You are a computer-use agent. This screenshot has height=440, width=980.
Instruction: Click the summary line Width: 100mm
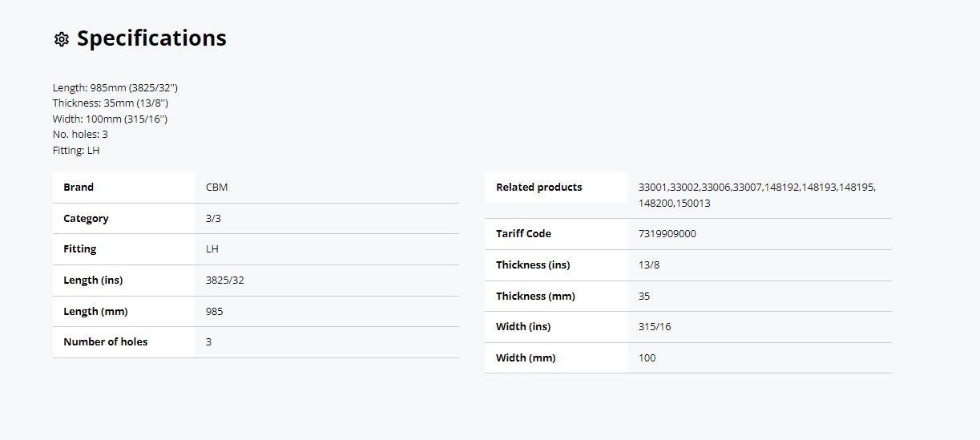point(111,119)
